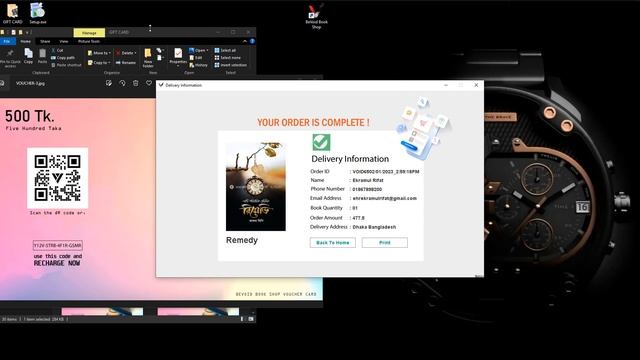Click the Copy icon in Explorer ribbon
Image resolution: width=640 pixels, height=360 pixels.
coord(28,56)
